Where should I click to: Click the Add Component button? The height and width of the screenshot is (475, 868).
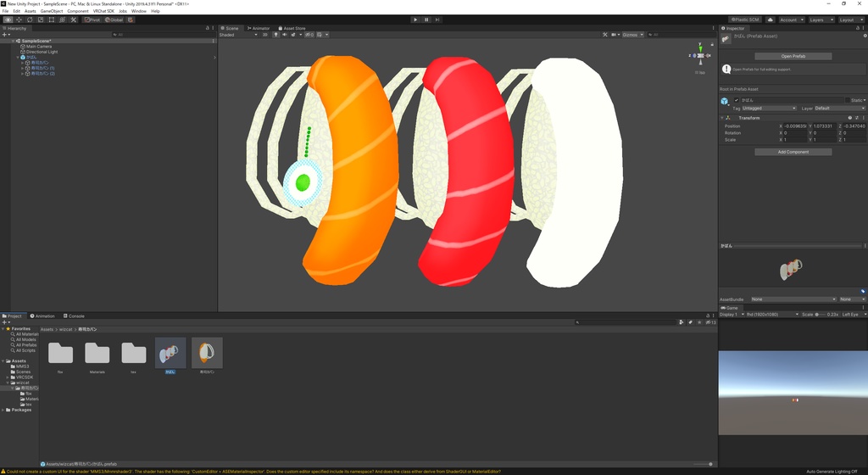(x=793, y=152)
